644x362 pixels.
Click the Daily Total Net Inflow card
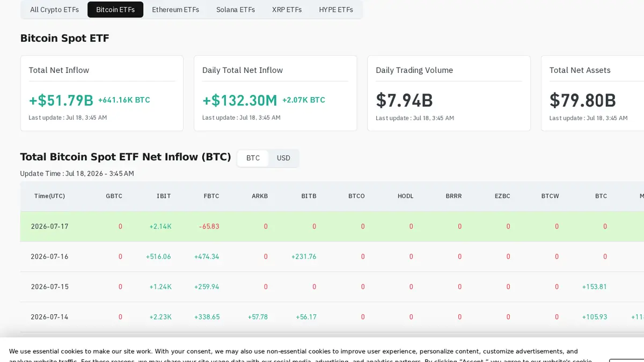(x=275, y=93)
